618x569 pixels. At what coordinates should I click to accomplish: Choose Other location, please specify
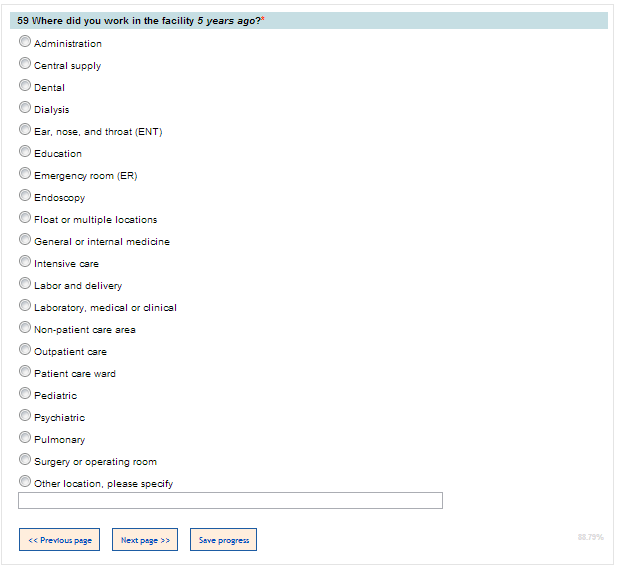coord(25,483)
